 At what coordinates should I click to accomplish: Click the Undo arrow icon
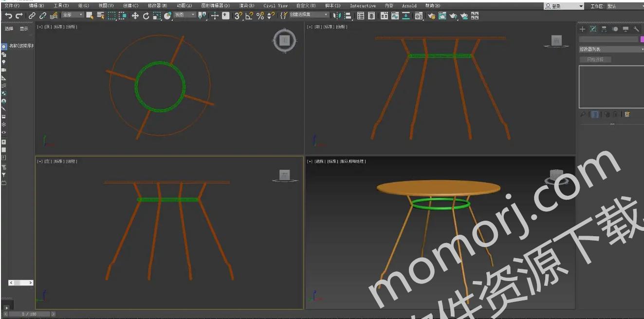8,16
